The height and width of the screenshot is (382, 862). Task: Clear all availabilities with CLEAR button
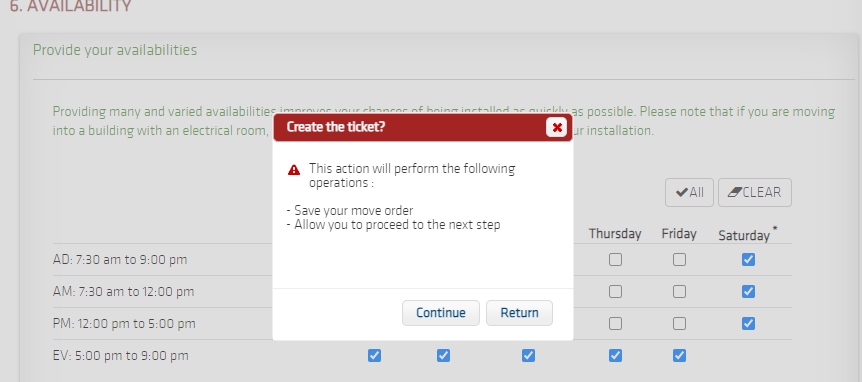pos(755,192)
